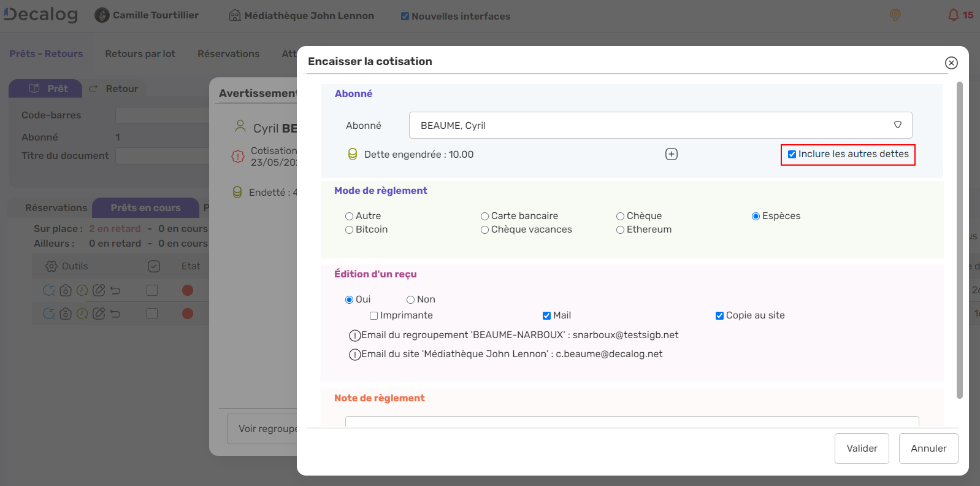Expand the Abonné dropdown list

coord(897,125)
